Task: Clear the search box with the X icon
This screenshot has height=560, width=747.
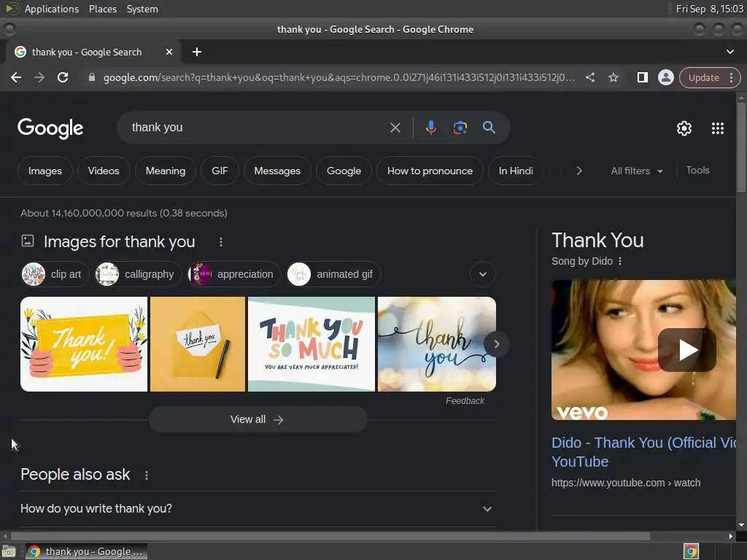Action: [395, 128]
